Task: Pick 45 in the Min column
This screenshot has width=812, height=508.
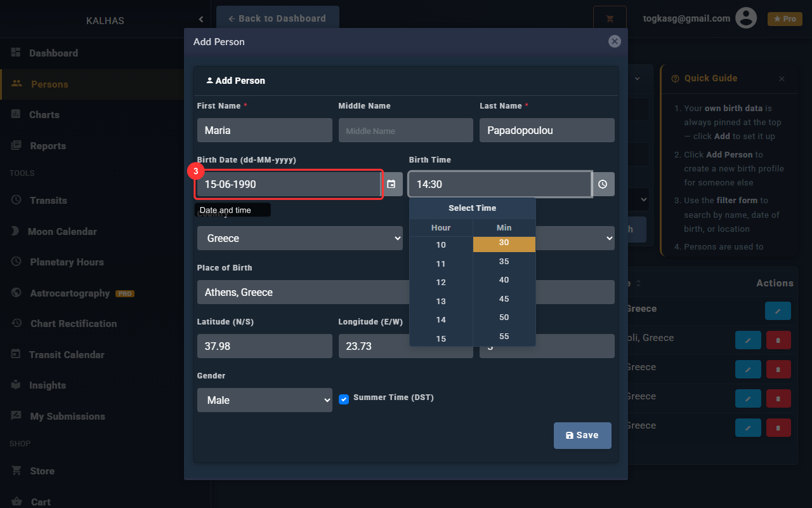Action: click(504, 298)
